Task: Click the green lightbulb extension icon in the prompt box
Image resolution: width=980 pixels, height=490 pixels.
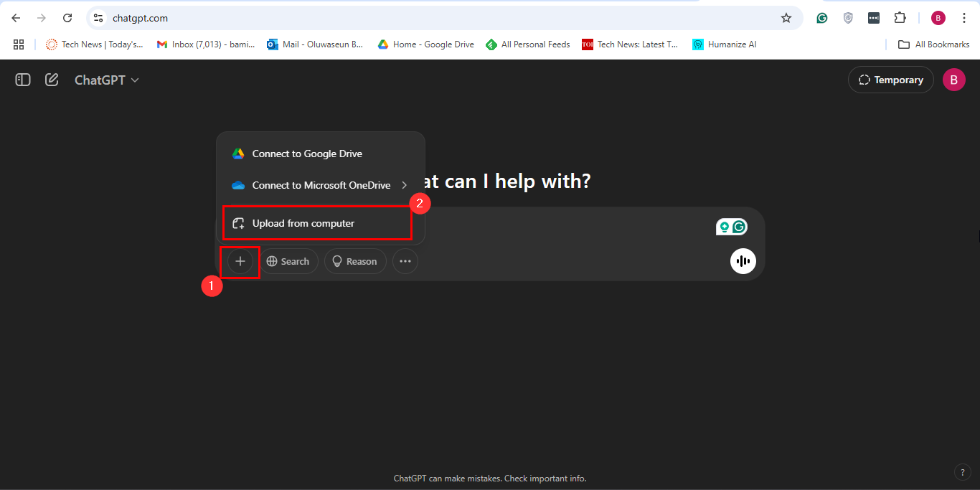Action: tap(725, 227)
